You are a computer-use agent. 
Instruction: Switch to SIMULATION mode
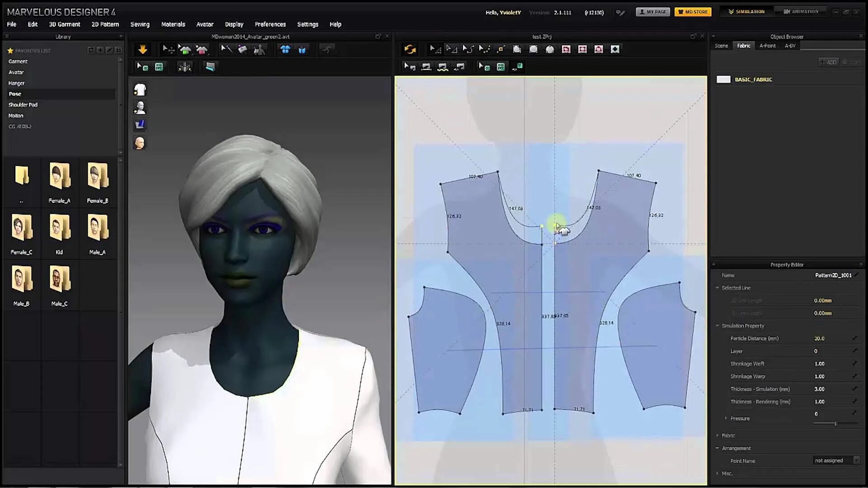click(x=746, y=12)
